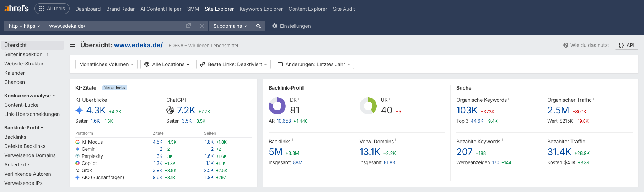The height and width of the screenshot is (192, 644).
Task: Open Verweisende Domains in sidebar
Action: pos(30,155)
